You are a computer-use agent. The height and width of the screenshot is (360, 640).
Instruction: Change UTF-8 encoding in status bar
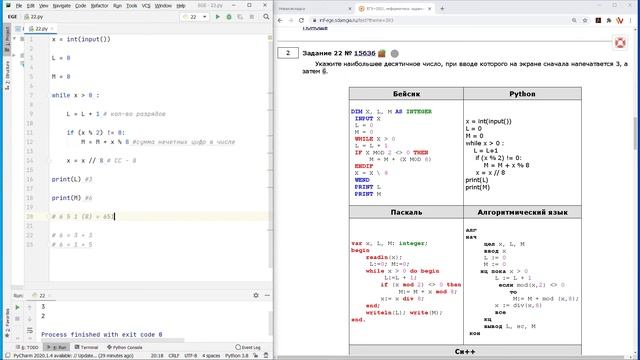point(191,356)
